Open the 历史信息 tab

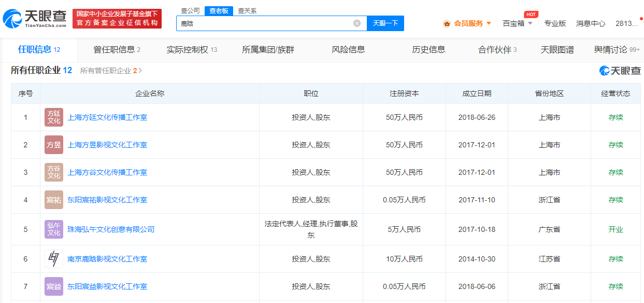tap(428, 50)
